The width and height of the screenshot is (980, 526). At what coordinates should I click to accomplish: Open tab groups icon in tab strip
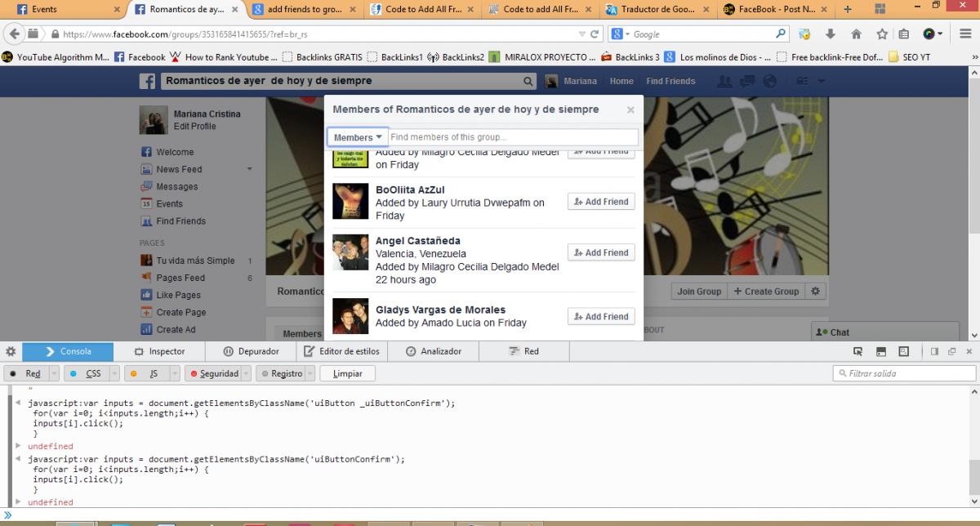coord(880,10)
